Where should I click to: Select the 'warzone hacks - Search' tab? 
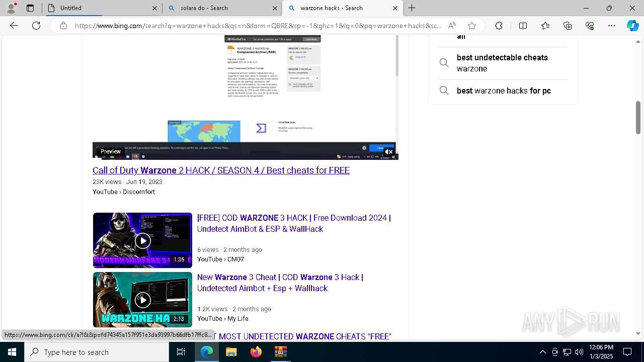point(343,8)
